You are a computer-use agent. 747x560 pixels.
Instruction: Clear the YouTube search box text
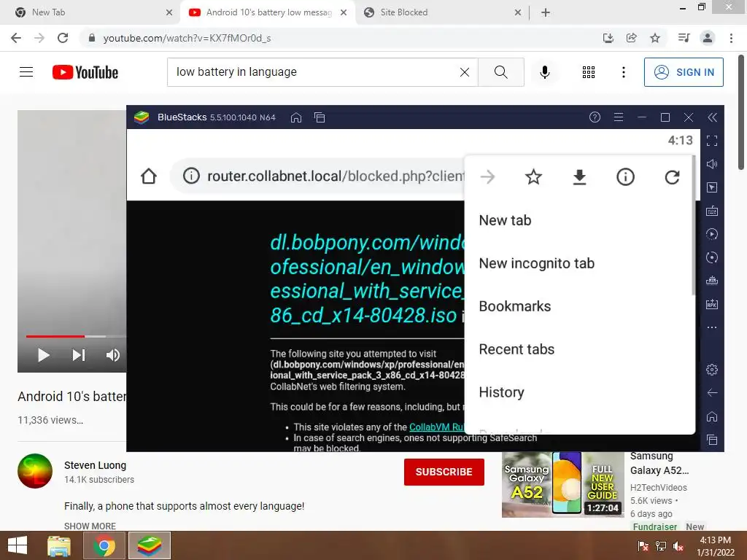(x=465, y=72)
